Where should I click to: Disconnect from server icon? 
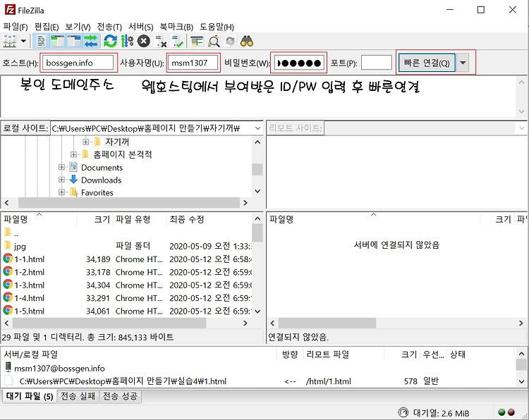coord(161,41)
